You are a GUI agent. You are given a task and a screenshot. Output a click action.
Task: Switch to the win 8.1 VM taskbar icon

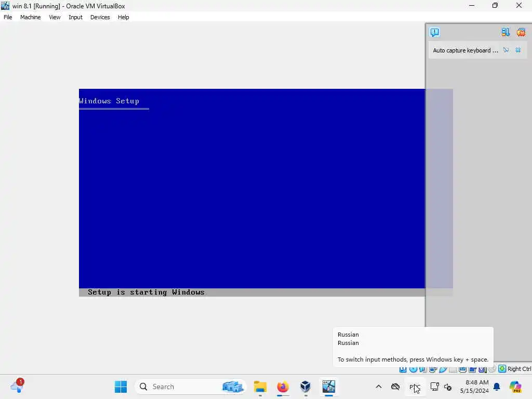pyautogui.click(x=328, y=387)
